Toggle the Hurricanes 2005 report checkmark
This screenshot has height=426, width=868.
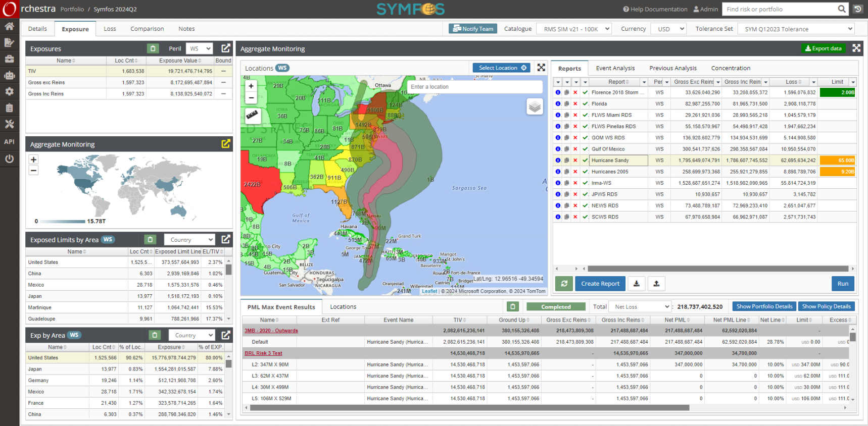(585, 172)
